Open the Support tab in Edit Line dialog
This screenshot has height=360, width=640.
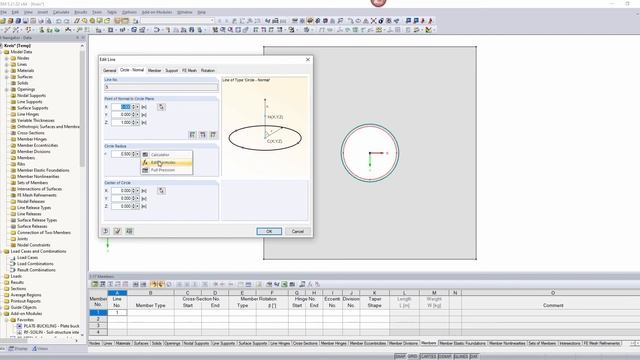(x=171, y=71)
